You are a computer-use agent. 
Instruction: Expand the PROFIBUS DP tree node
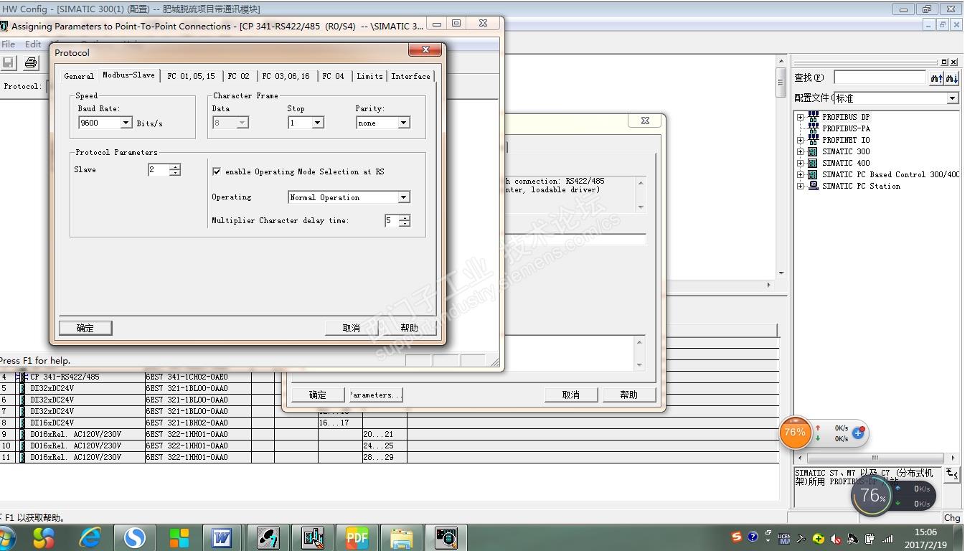pos(800,117)
